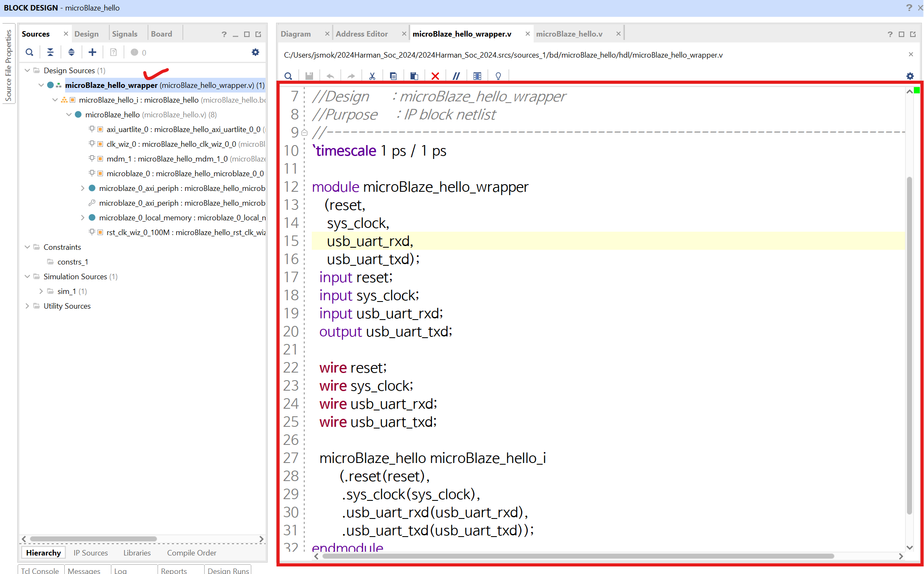Collapse Design Sources tree node
Image resolution: width=924 pixels, height=574 pixels.
[x=27, y=70]
